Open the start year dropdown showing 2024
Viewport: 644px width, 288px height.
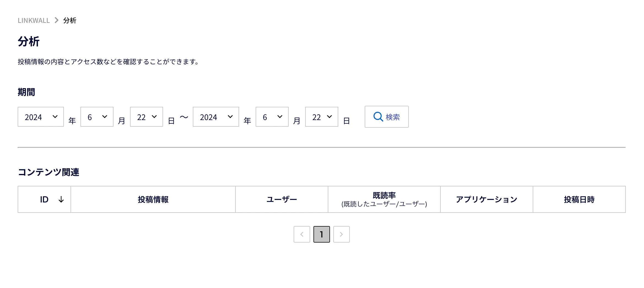[x=41, y=117]
